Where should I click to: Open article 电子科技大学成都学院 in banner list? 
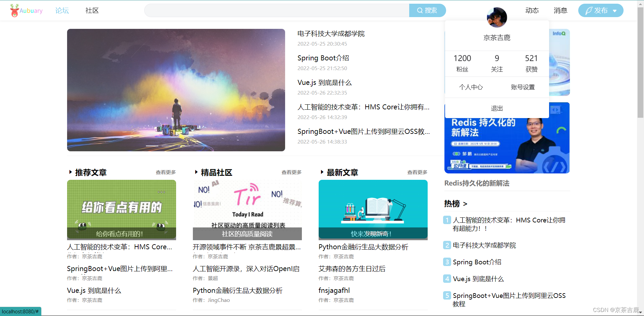[x=331, y=34]
